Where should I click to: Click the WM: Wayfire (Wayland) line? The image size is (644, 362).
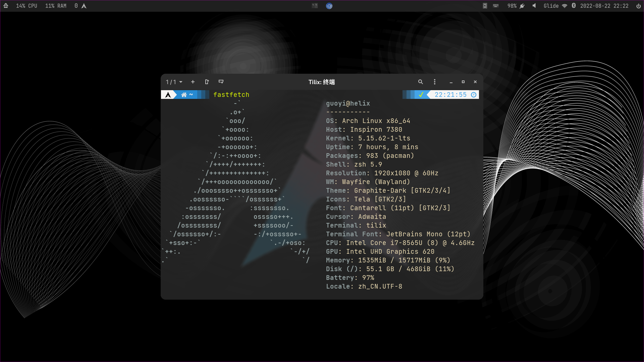(368, 182)
